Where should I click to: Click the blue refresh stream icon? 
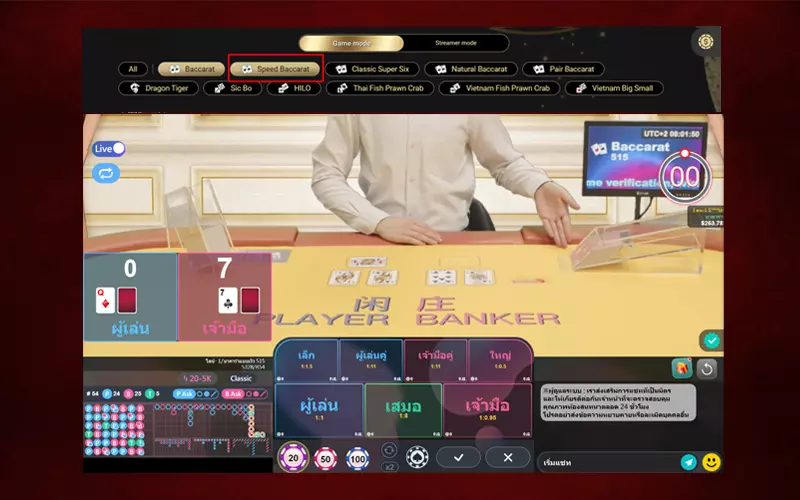pos(106,173)
